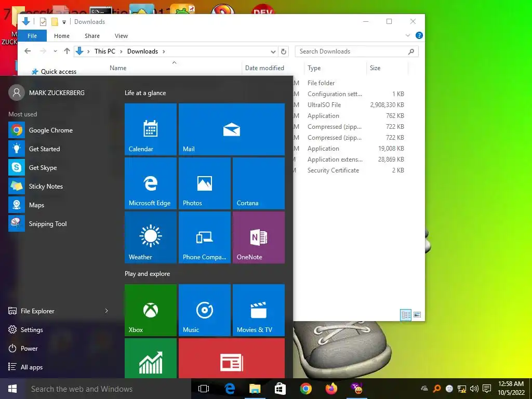Screen dimensions: 532x399
Task: Open the Music tile
Action: coord(205,310)
